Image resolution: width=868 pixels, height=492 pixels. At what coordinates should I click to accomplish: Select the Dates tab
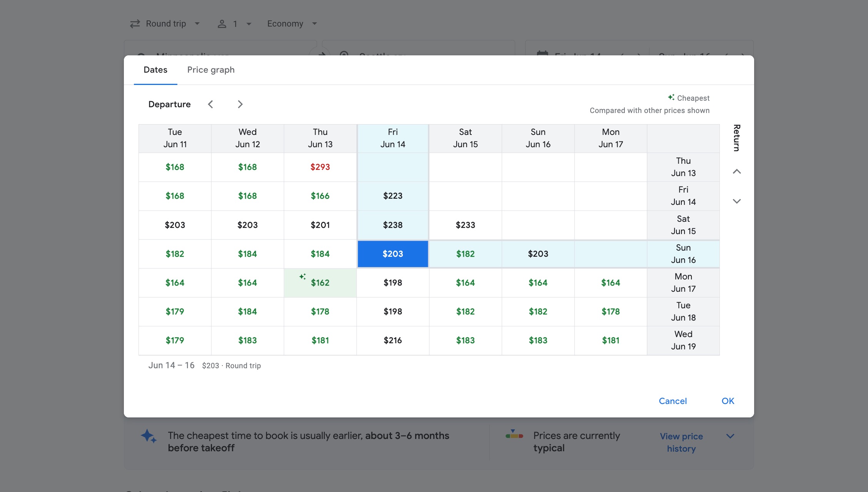click(155, 70)
